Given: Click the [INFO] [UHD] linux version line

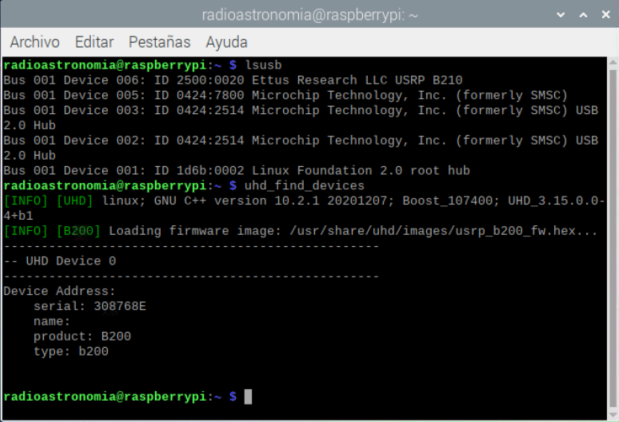Looking at the screenshot, I should pos(304,208).
